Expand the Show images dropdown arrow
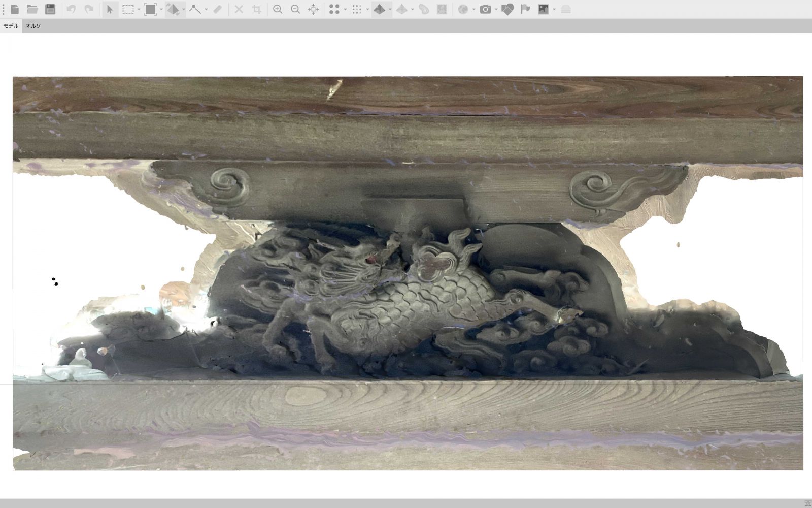The image size is (812, 508). tap(554, 9)
